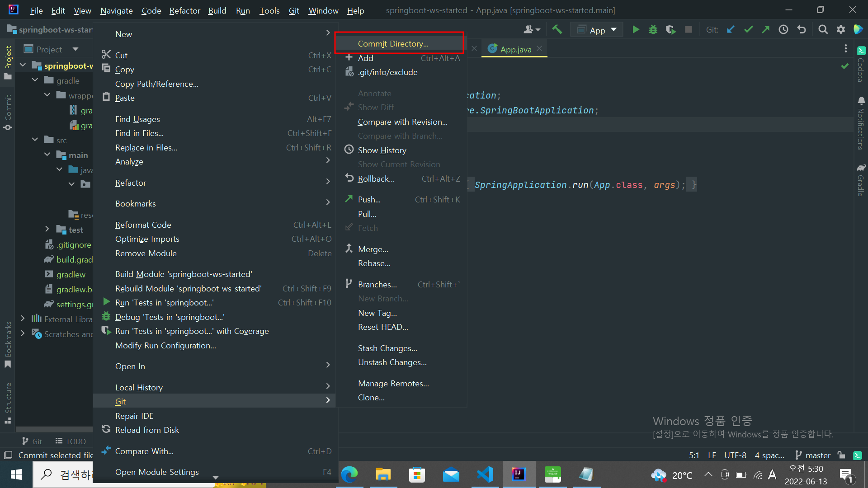Viewport: 868px width, 488px height.
Task: Open Git Show History clock icon
Action: (x=783, y=30)
